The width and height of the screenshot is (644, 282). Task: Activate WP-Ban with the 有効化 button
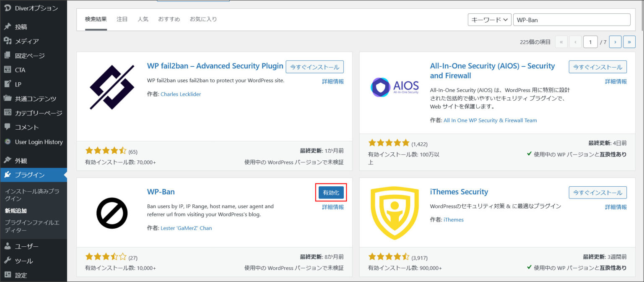[x=331, y=193]
